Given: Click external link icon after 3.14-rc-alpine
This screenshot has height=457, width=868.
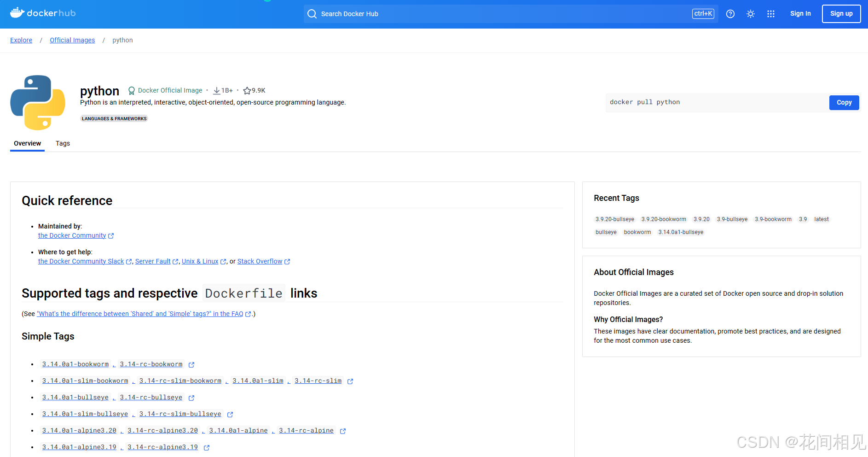Looking at the screenshot, I should (x=342, y=431).
